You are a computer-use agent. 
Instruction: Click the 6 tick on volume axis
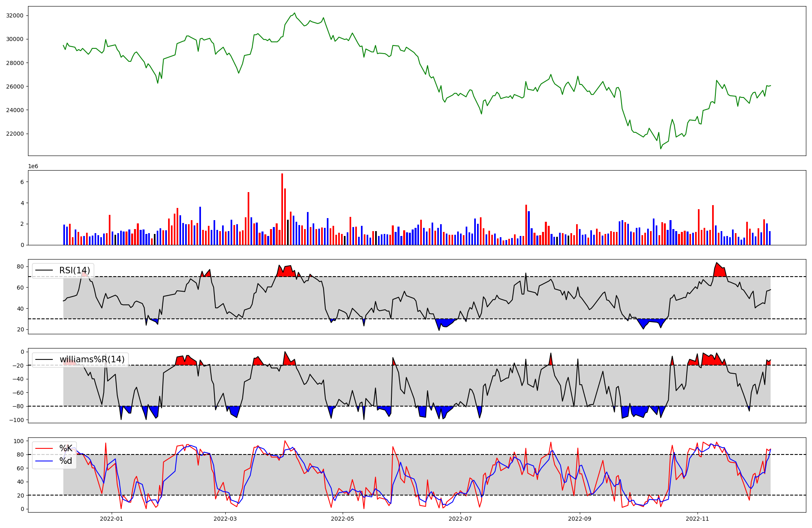[22, 182]
